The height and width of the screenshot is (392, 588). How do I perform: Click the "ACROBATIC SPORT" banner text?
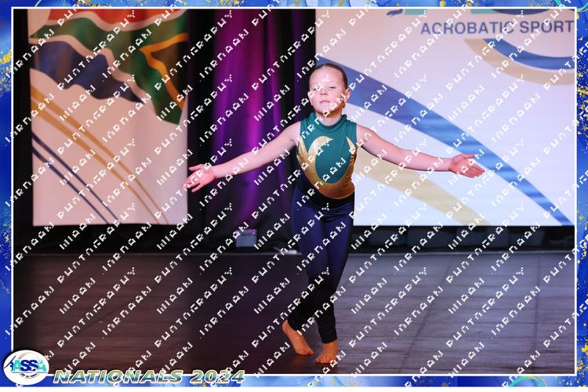coord(497,27)
